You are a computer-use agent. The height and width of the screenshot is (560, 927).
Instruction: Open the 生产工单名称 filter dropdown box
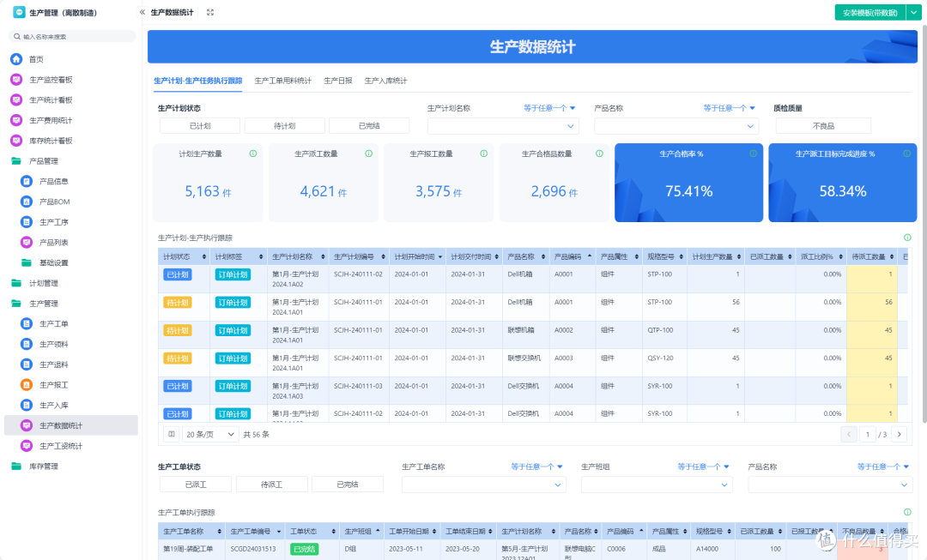click(483, 485)
